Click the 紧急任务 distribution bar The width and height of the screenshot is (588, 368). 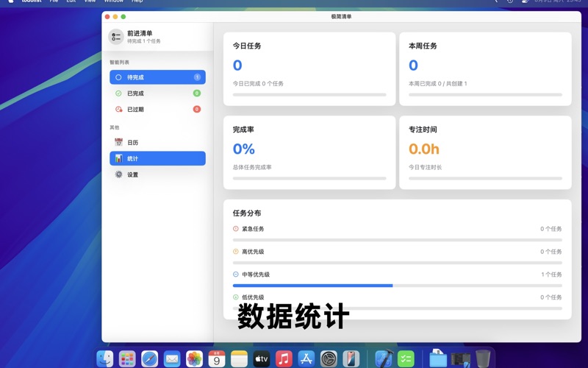pyautogui.click(x=398, y=240)
